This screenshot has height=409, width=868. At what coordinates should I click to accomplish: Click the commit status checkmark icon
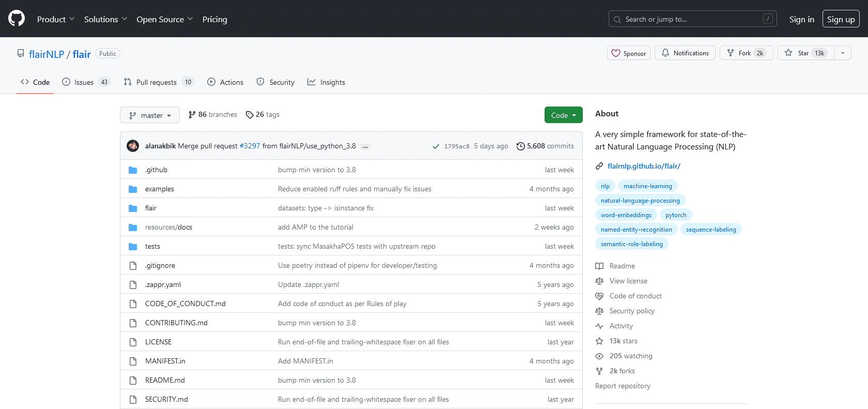coord(436,146)
